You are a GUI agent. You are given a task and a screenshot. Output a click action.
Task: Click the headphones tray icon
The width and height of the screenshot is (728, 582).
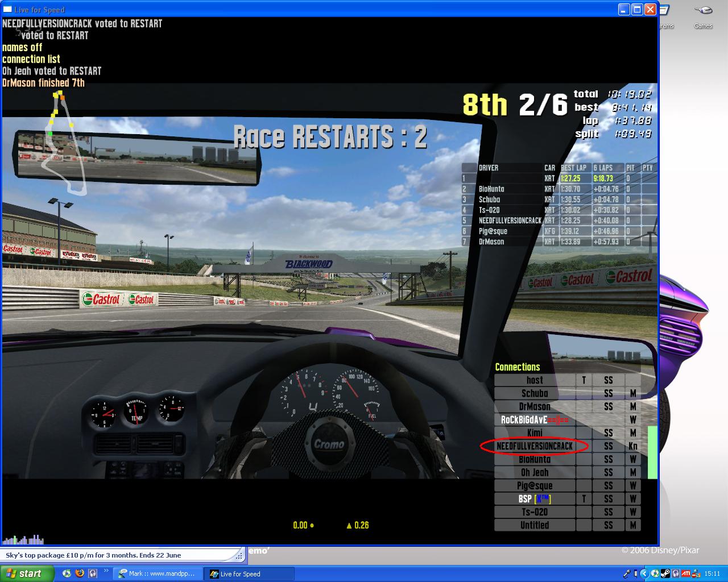click(675, 573)
